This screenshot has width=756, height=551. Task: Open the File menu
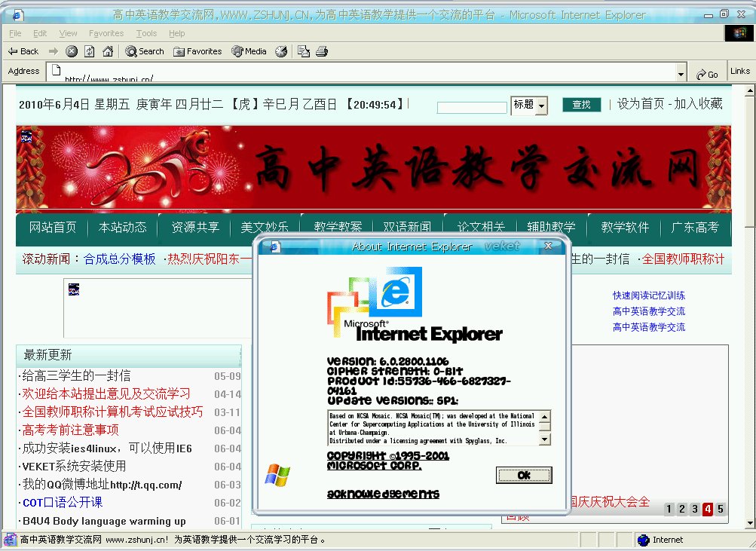[x=15, y=33]
